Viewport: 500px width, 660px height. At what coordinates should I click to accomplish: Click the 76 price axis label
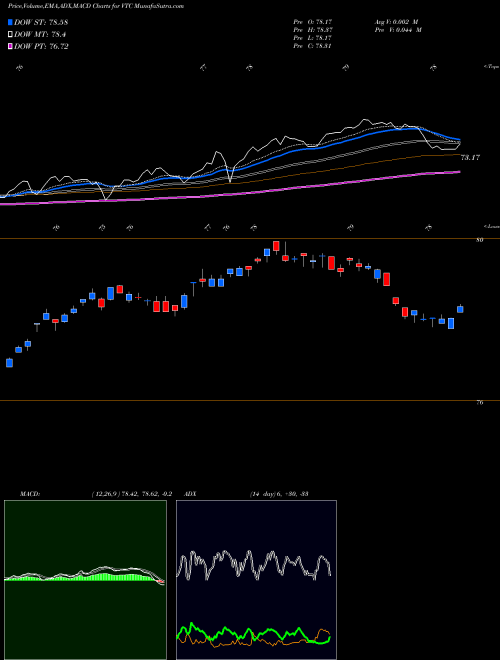pyautogui.click(x=480, y=403)
